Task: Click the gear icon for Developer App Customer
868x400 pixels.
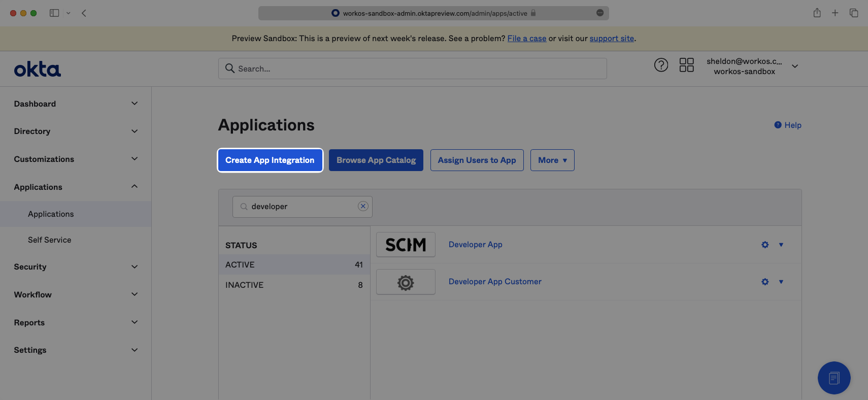Action: coord(765,282)
